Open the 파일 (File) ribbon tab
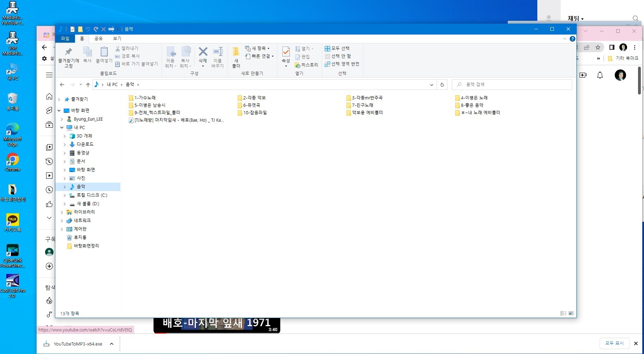 click(65, 38)
